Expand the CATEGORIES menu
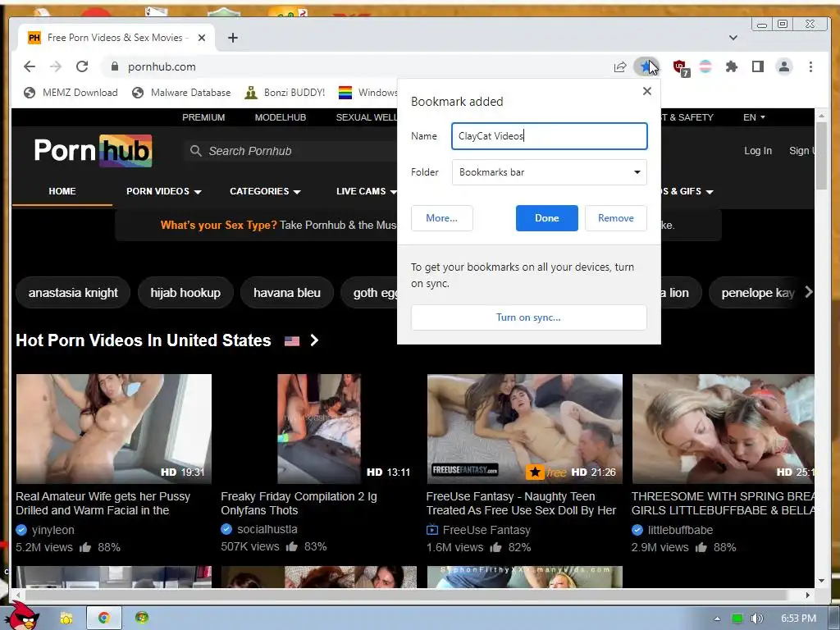 pos(265,191)
